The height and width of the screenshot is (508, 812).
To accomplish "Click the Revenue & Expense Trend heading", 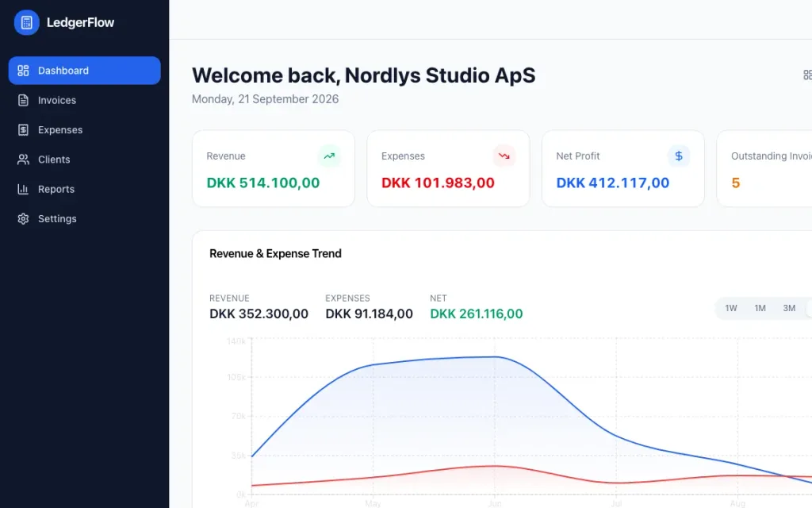I will [x=275, y=253].
